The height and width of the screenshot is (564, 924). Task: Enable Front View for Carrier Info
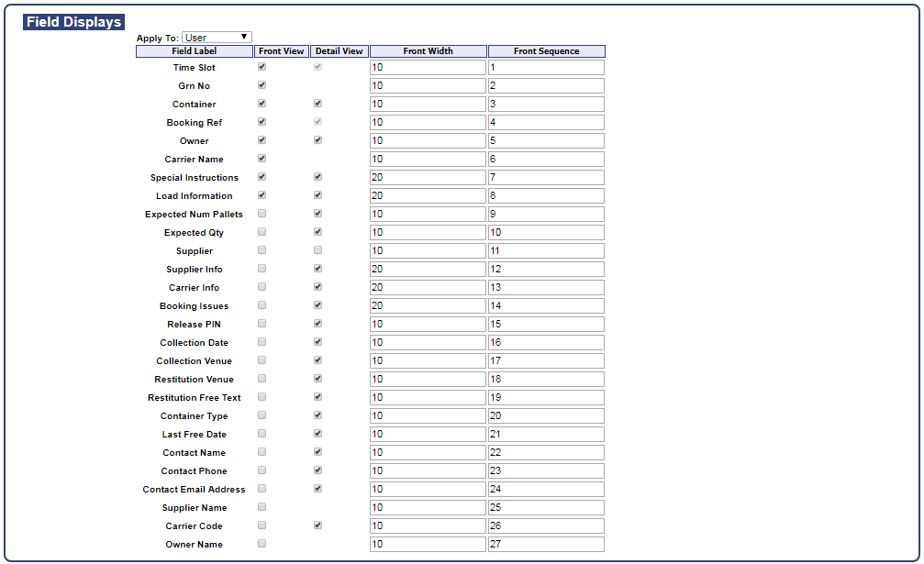pyautogui.click(x=262, y=286)
